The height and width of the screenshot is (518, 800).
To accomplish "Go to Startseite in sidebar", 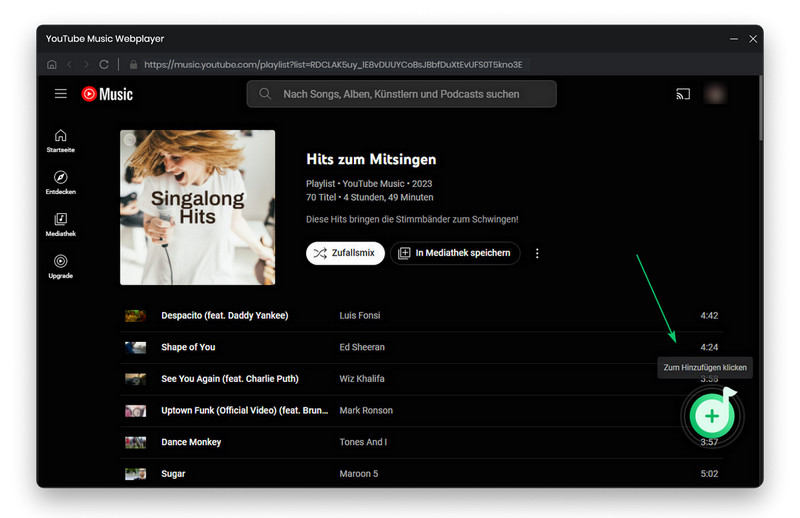I will (61, 141).
